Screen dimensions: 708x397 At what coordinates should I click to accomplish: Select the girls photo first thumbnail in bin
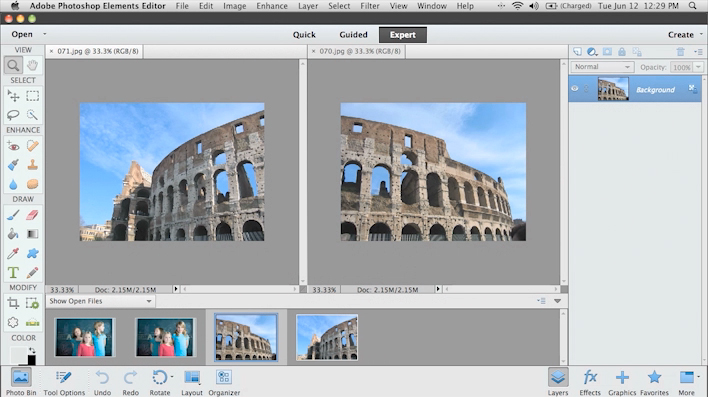(84, 337)
